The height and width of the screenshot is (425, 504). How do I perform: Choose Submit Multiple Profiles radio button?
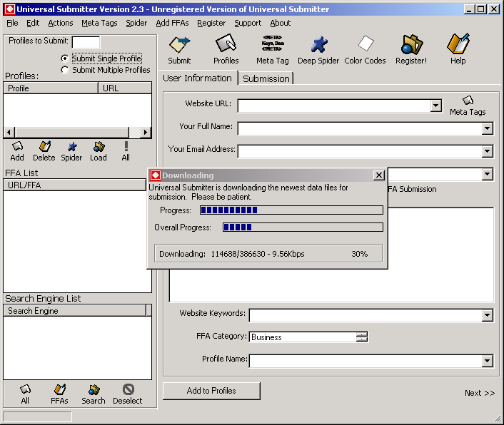[65, 70]
